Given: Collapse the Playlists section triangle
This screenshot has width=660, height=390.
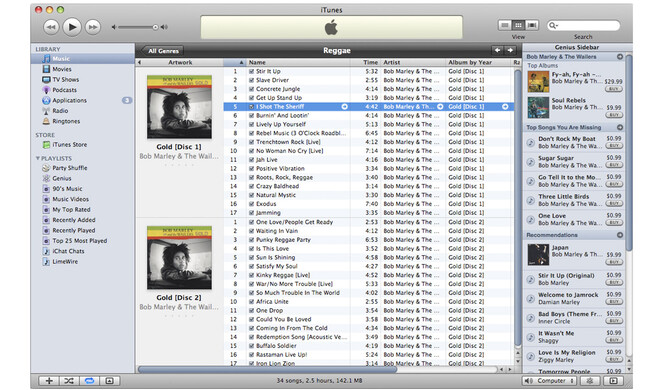Looking at the screenshot, I should tap(37, 158).
